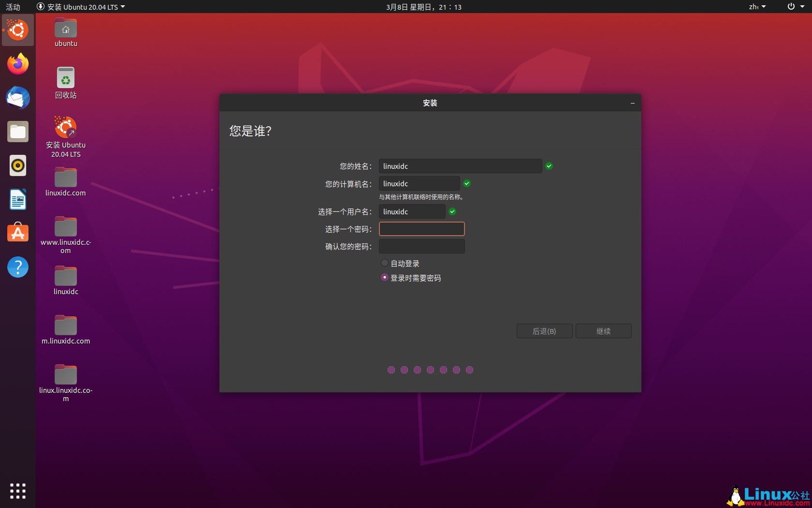Open the 安装 Ubuntu 20.04 LTS title bar menu
The image size is (812, 508).
click(80, 7)
